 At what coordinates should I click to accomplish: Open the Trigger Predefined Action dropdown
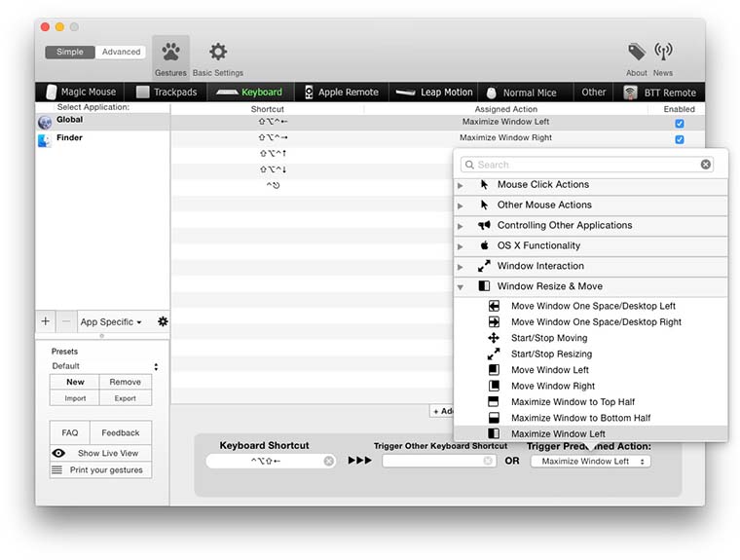click(x=590, y=462)
